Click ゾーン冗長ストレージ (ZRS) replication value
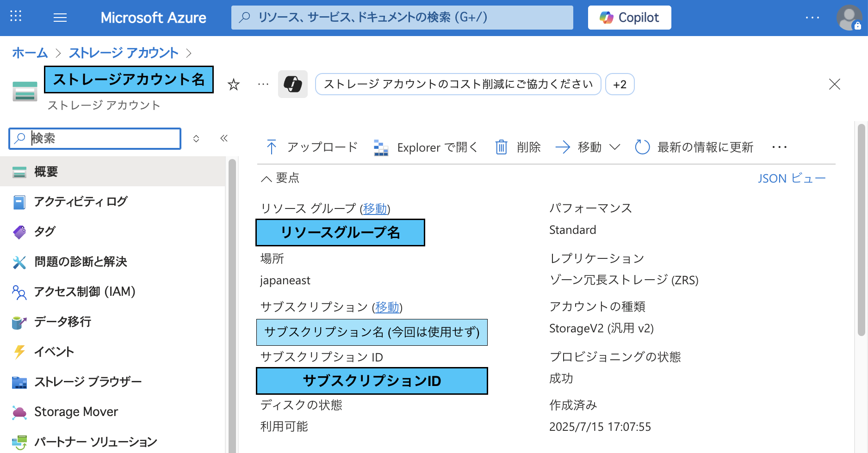 624,280
